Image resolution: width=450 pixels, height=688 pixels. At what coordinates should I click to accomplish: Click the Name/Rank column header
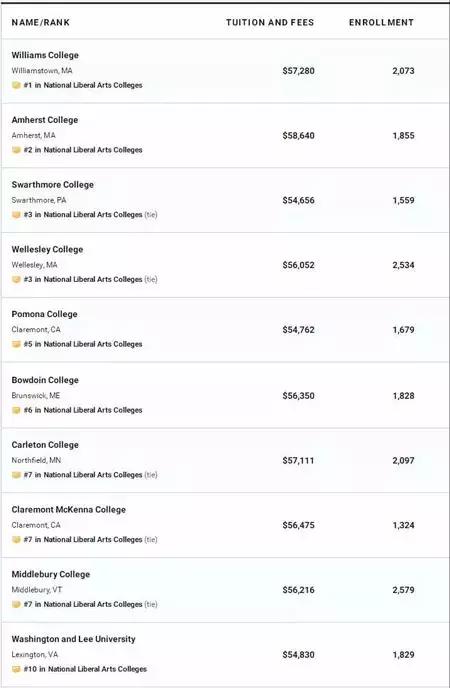41,22
